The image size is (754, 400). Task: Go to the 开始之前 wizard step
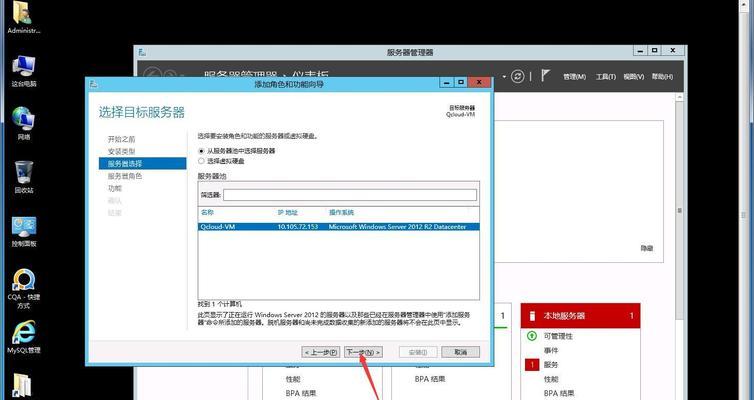coord(121,139)
